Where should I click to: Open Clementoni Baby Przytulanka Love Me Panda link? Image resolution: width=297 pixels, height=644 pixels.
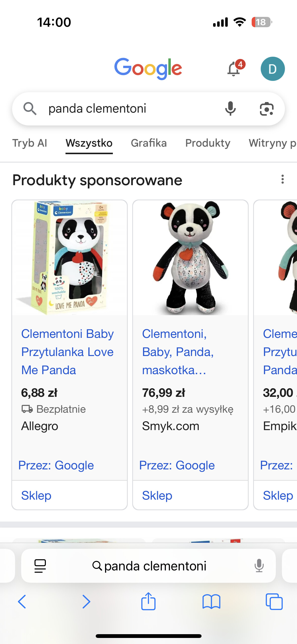point(67,352)
